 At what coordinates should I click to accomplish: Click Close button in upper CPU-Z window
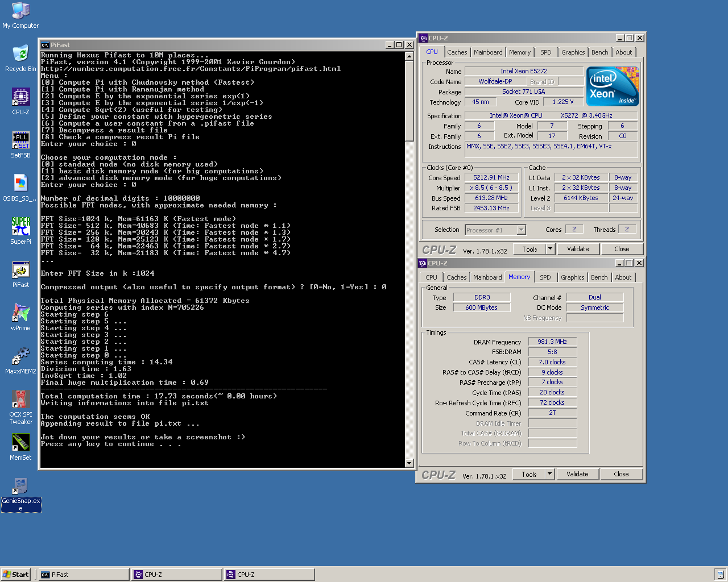click(x=622, y=249)
